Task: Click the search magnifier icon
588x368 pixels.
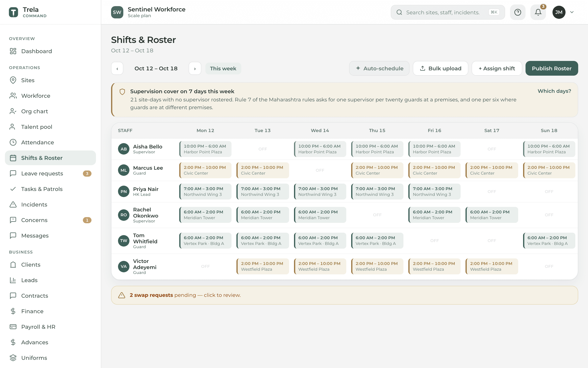Action: pos(399,12)
